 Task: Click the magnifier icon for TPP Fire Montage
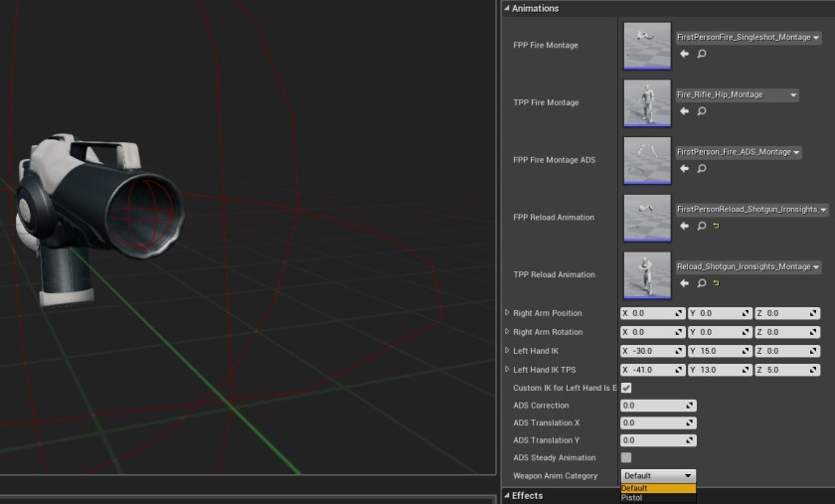pyautogui.click(x=702, y=111)
